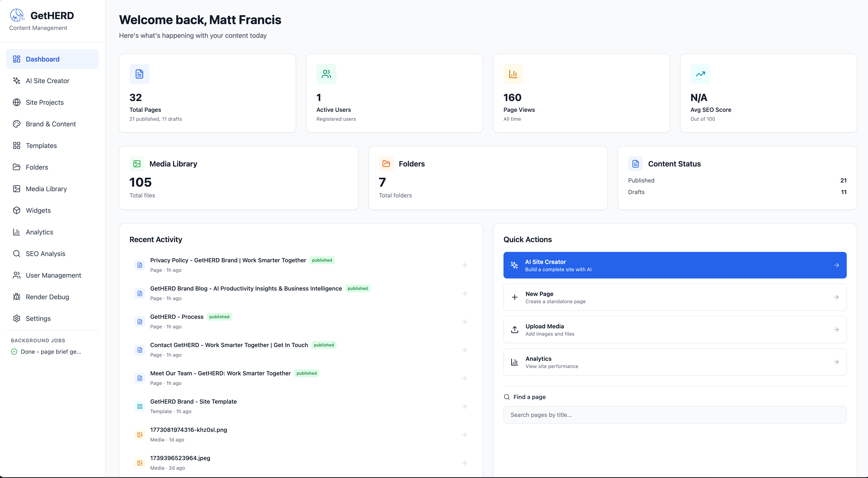Click the Total Pages document icon
Image resolution: width=868 pixels, height=478 pixels.
(139, 74)
